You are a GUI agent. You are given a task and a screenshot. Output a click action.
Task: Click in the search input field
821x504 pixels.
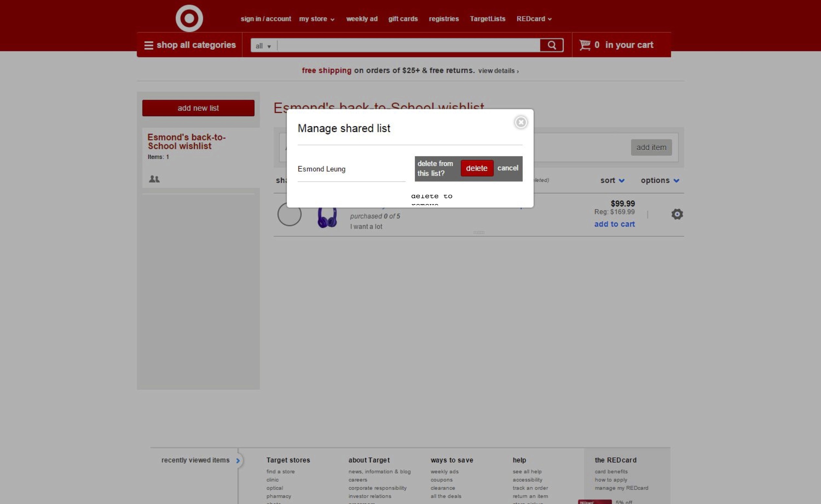(408, 45)
